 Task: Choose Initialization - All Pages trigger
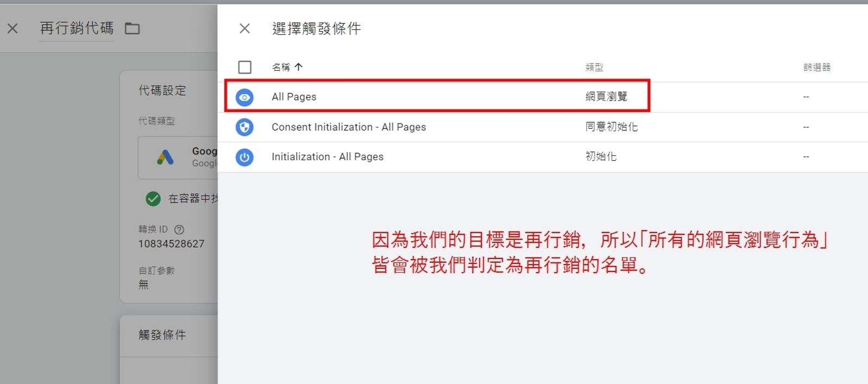pos(328,157)
